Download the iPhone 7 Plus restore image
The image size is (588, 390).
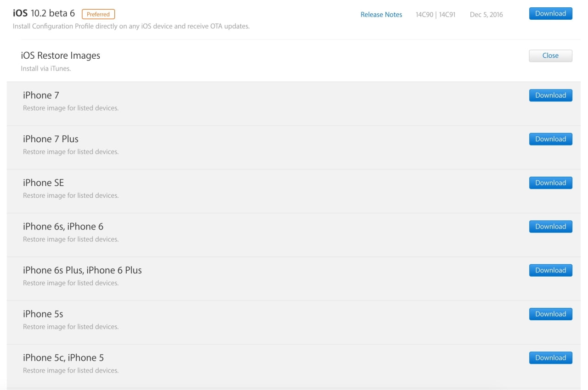[x=550, y=139]
